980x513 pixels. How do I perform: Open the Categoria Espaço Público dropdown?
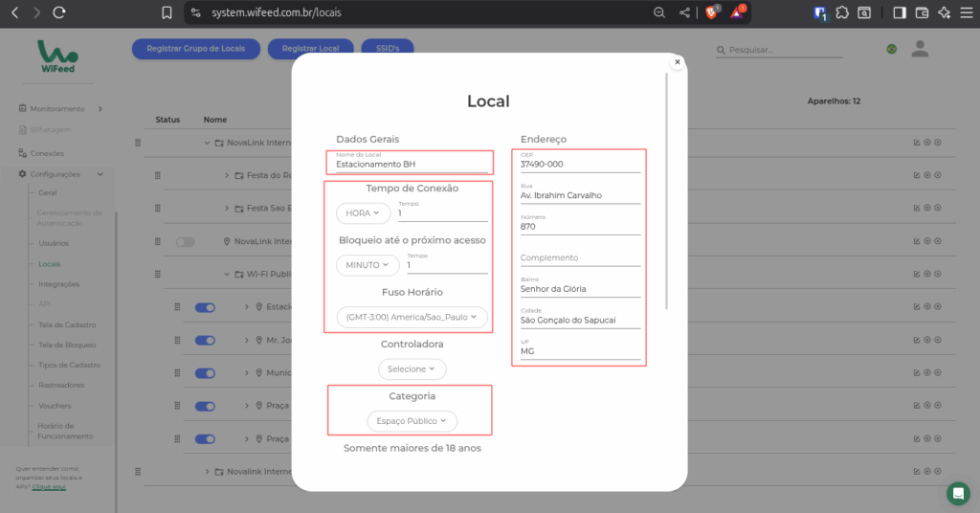coord(412,421)
